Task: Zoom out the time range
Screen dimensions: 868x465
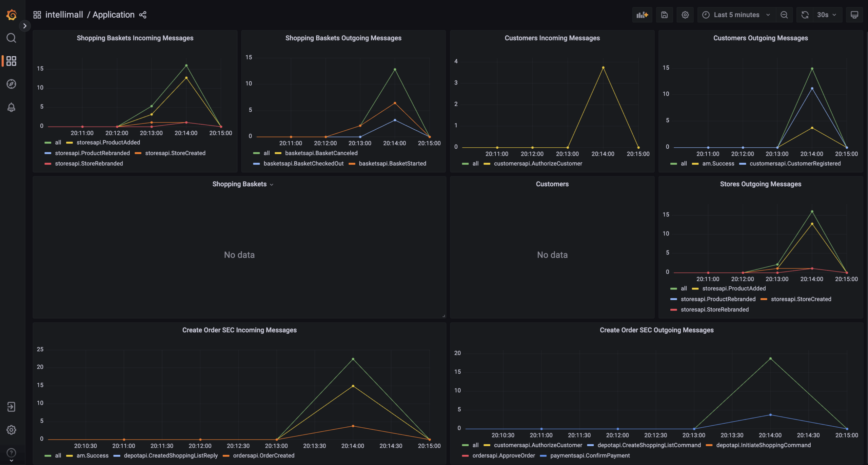Action: [784, 15]
